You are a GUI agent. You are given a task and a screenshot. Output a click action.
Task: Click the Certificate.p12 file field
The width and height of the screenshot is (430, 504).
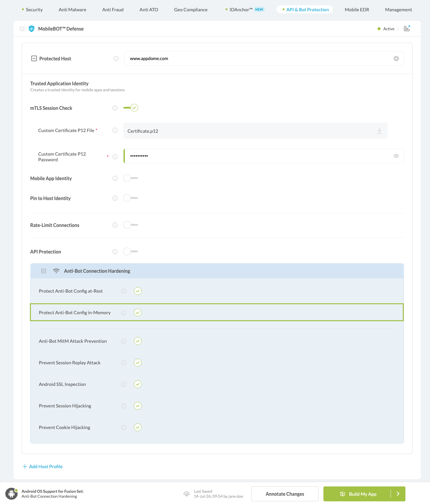[x=255, y=131]
